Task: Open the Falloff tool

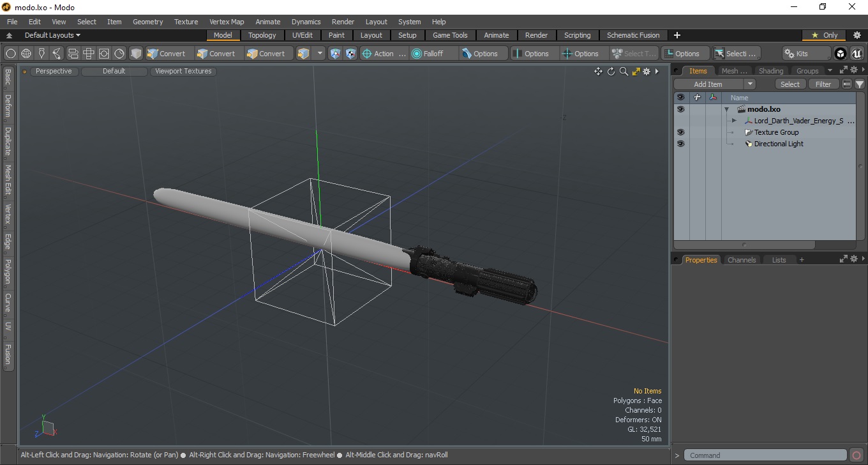Action: (434, 54)
